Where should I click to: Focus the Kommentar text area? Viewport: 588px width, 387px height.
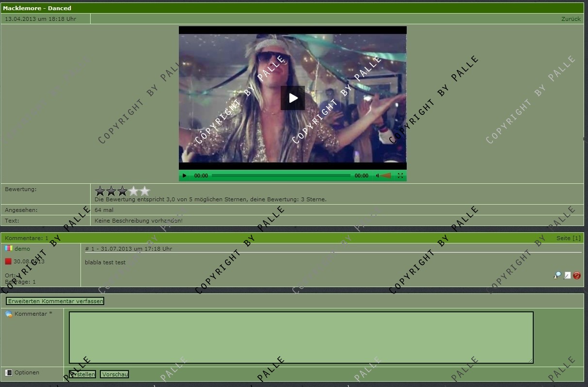coord(301,338)
